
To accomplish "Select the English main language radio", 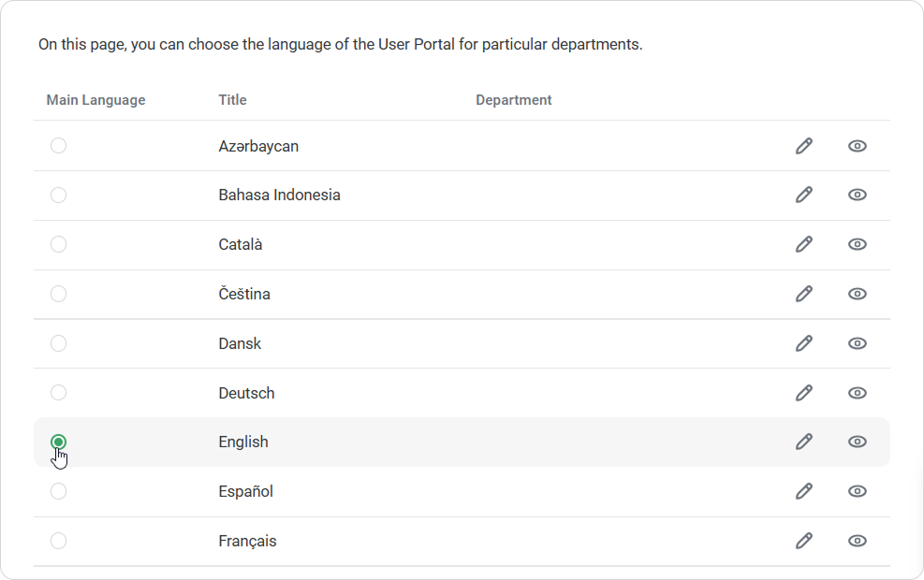I will (58, 442).
